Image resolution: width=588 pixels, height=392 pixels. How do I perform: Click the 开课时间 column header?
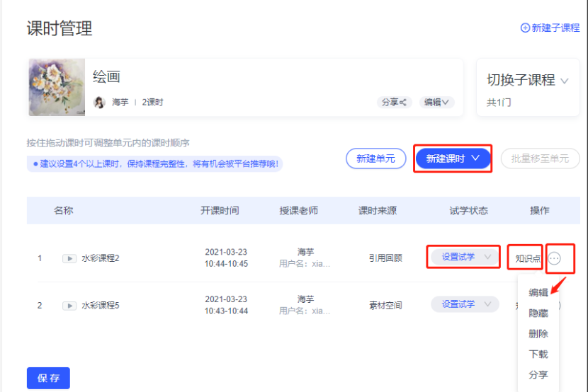pos(220,210)
